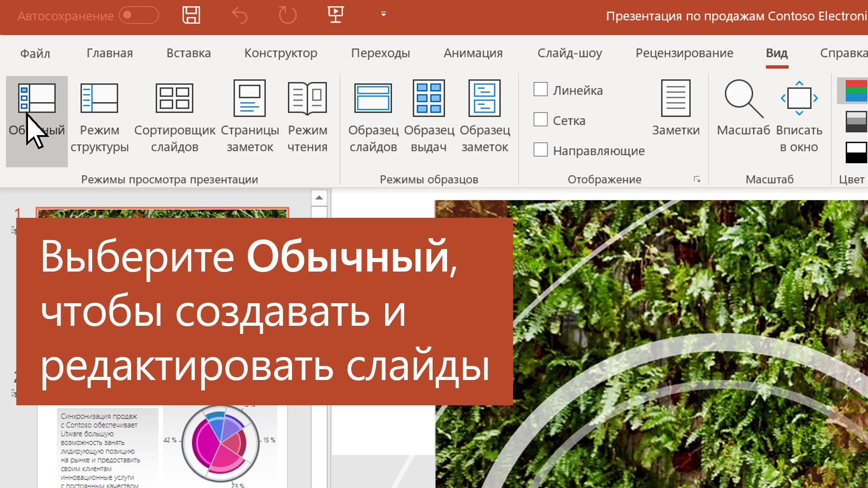This screenshot has height=488, width=868.
Task: Open Quick Access Toolbar customize dropdown
Action: 383,14
